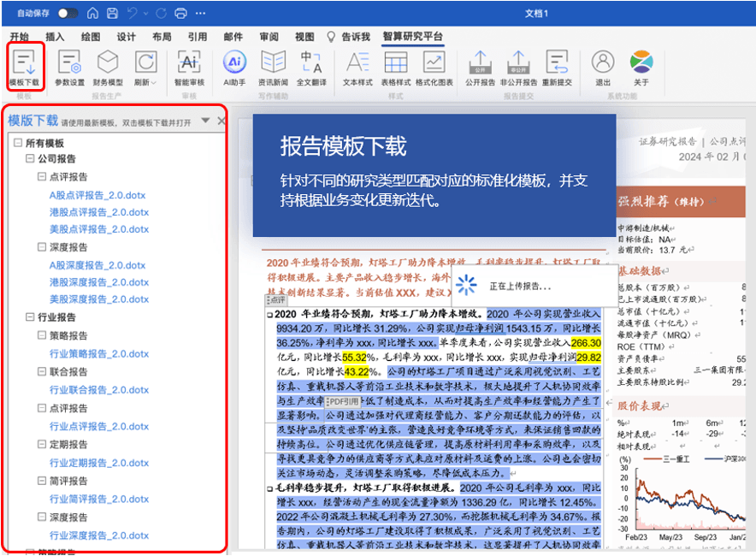
Task: Click the 刷新 refresh icon
Action: (x=145, y=62)
